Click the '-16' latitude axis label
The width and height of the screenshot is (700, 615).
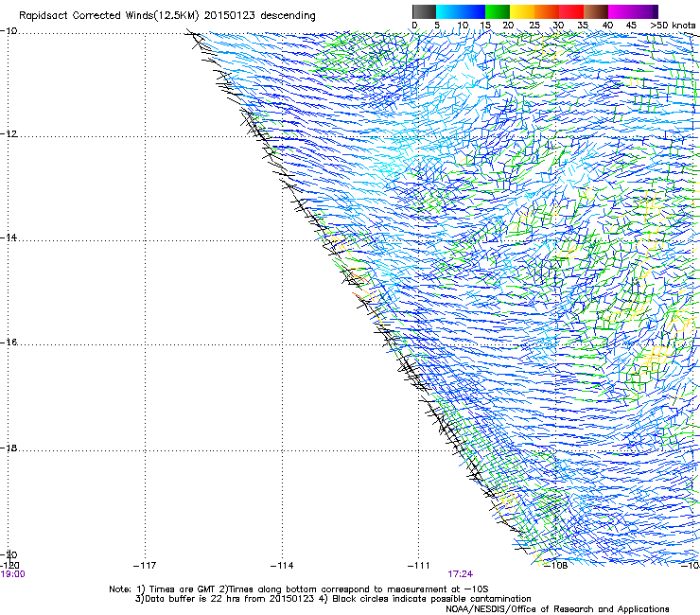click(9, 343)
